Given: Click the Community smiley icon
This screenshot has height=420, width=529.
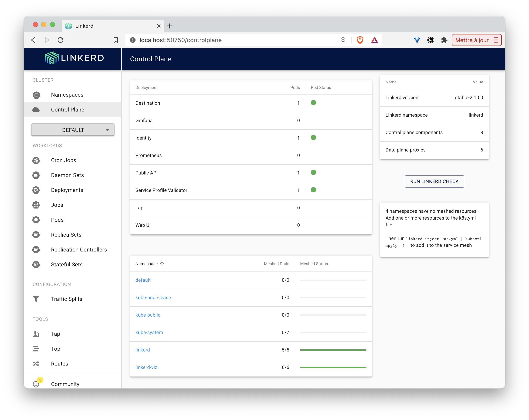Looking at the screenshot, I should (x=36, y=384).
